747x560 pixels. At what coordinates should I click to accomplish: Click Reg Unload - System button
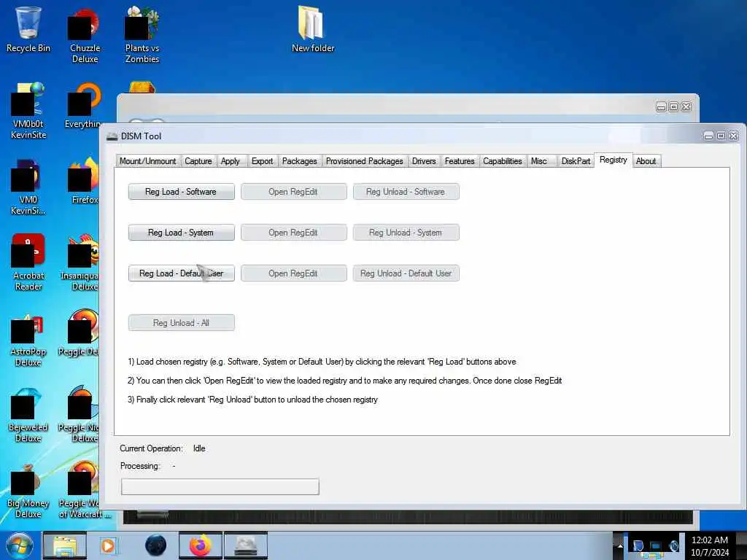coord(406,233)
